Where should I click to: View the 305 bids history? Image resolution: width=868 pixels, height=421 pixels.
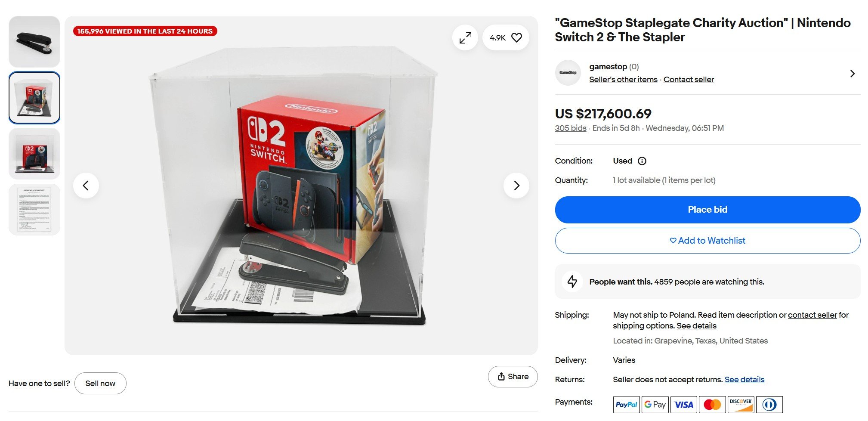pos(570,128)
